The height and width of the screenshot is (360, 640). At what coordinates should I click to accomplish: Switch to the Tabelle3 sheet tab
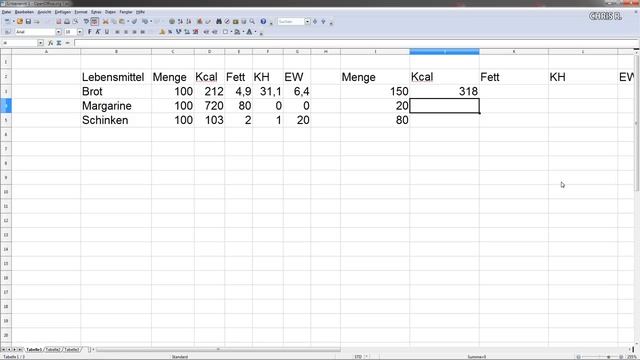(72, 349)
